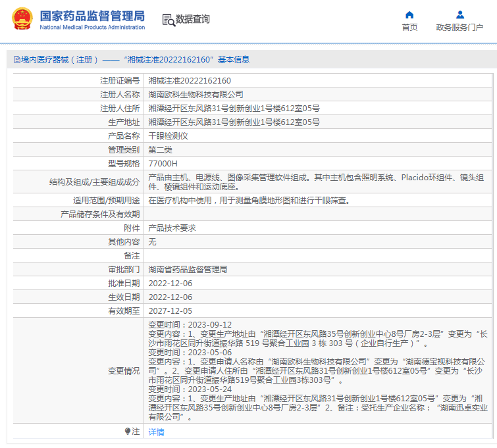Click National Medical Products Administration subtitle
Viewport: 497px width, 448px height.
click(92, 27)
